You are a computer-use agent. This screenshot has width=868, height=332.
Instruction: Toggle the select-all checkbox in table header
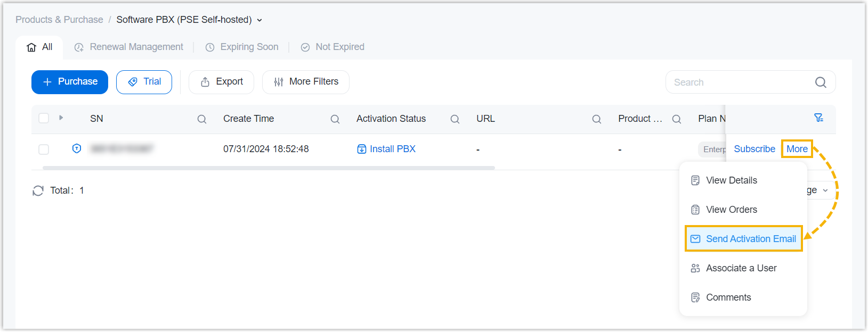[44, 118]
